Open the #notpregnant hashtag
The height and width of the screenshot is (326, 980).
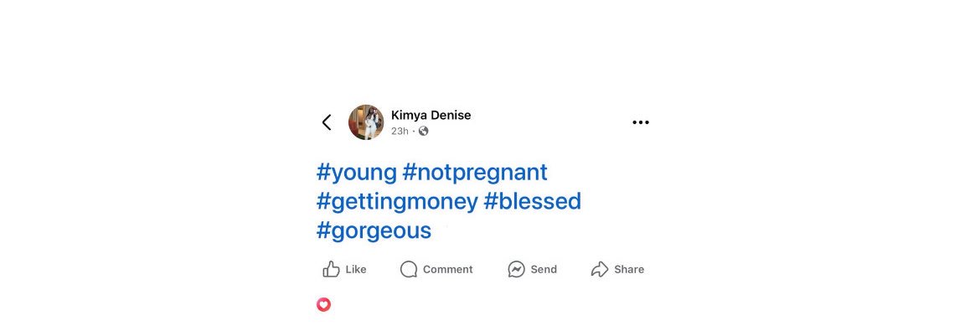tap(475, 172)
